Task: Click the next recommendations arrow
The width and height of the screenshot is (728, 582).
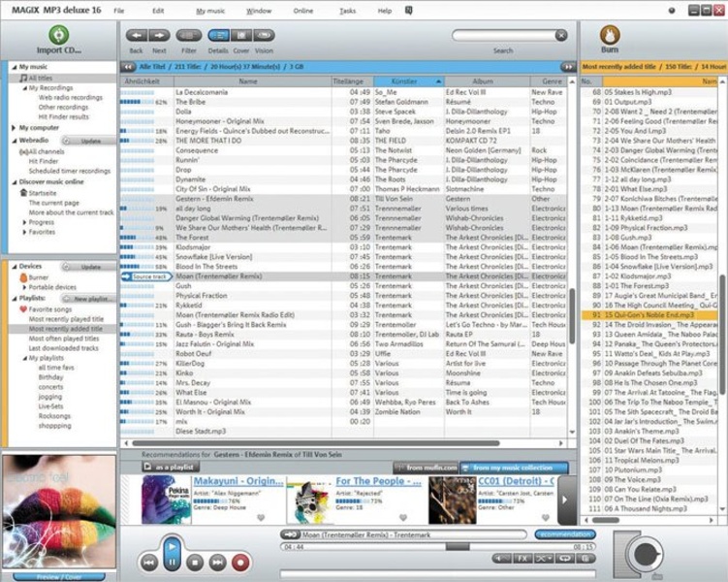Action: pyautogui.click(x=566, y=501)
